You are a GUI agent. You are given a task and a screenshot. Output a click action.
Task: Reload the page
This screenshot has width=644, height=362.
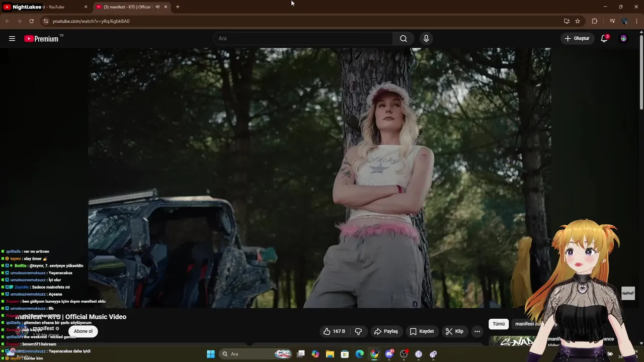pyautogui.click(x=31, y=21)
